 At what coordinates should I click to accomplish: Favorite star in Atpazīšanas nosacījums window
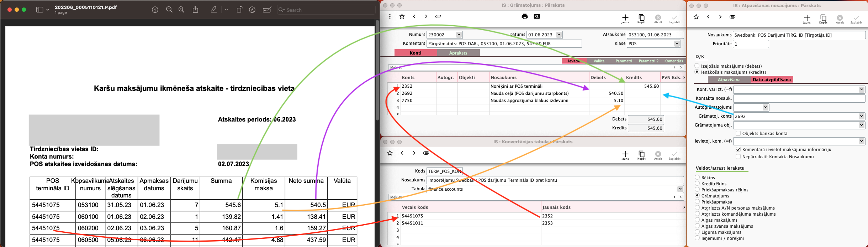(x=696, y=17)
